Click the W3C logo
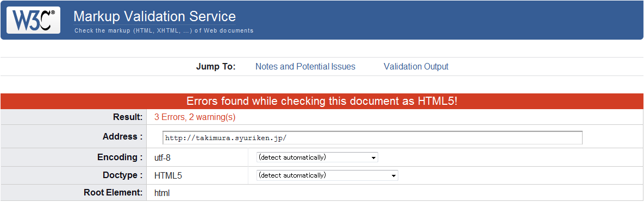This screenshot has height=202, width=644. pyautogui.click(x=33, y=20)
